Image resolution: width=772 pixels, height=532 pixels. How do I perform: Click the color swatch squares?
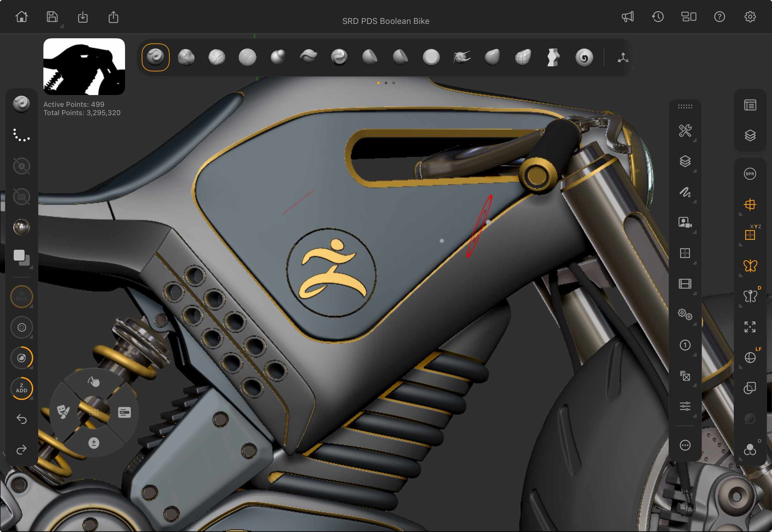[22, 257]
